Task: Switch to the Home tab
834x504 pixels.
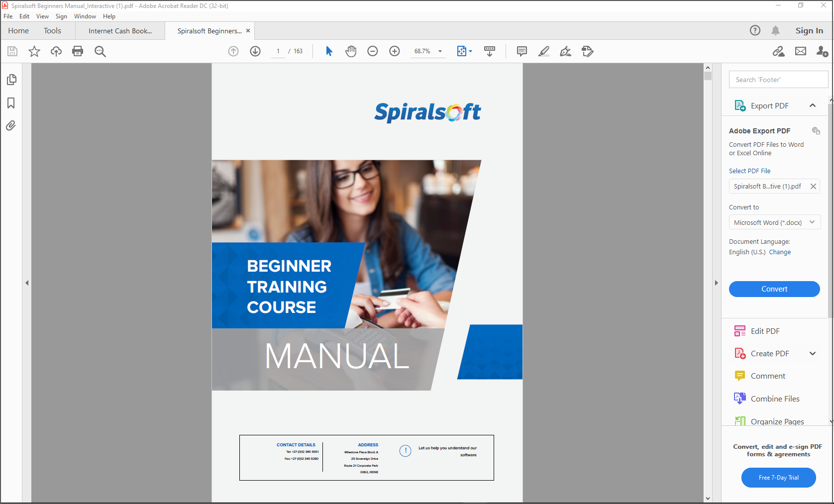Action: (x=18, y=31)
